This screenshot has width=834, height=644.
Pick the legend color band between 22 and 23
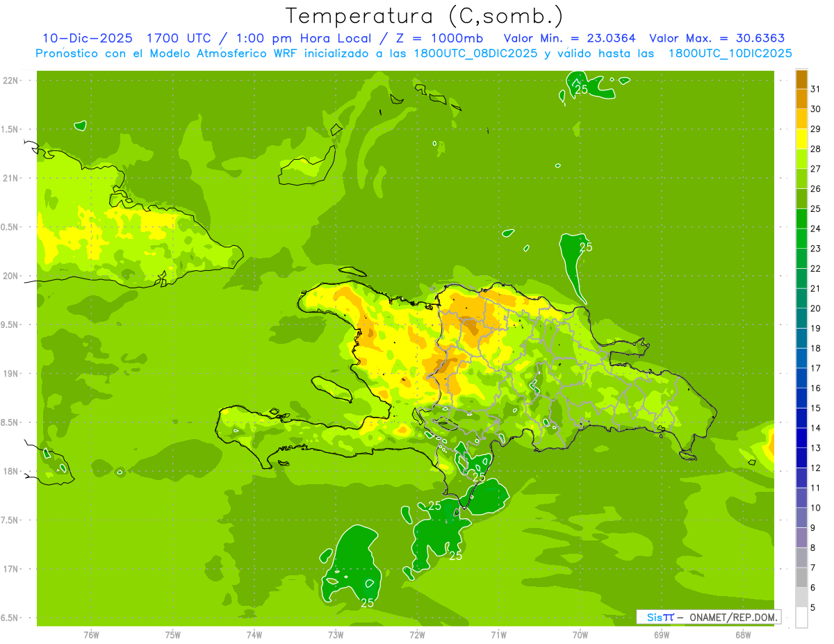click(801, 258)
